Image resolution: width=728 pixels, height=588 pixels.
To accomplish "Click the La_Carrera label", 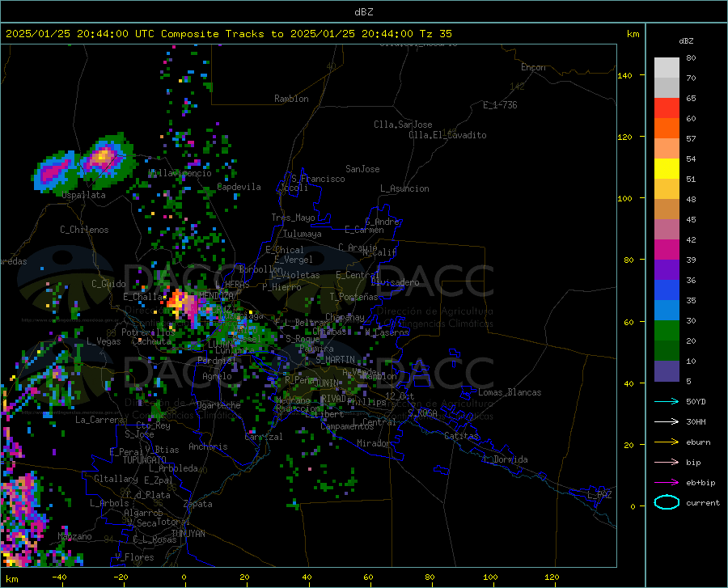I will 99,420.
